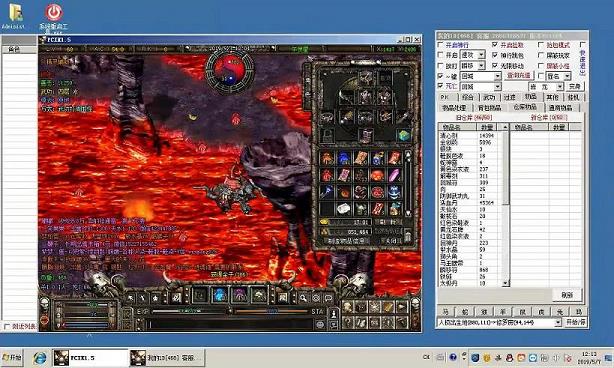Click the magnifying glass icon in game toolbar
The width and height of the screenshot is (614, 368).
click(x=303, y=298)
